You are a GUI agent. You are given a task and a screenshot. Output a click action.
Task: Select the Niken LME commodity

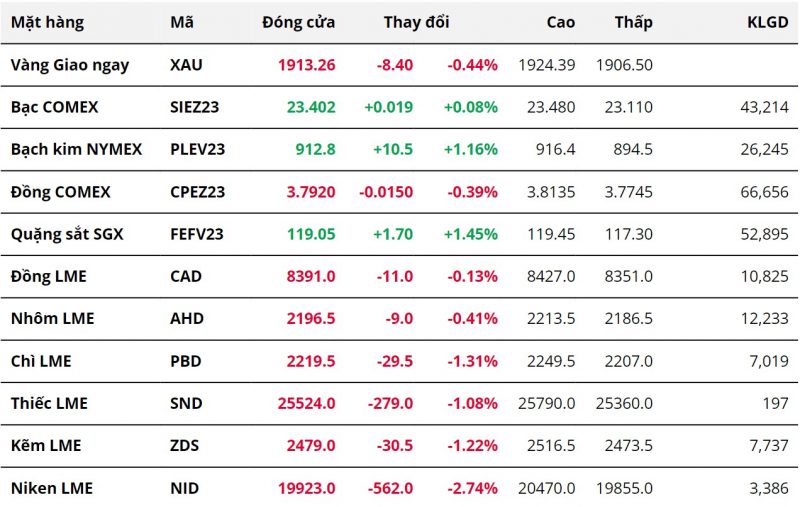coord(51,488)
